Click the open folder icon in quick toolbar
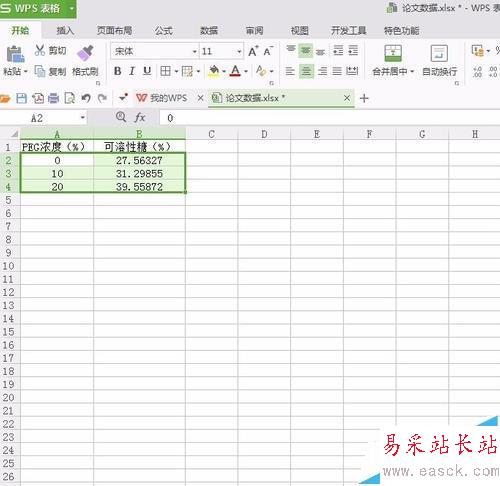The width and height of the screenshot is (500, 486). point(5,98)
